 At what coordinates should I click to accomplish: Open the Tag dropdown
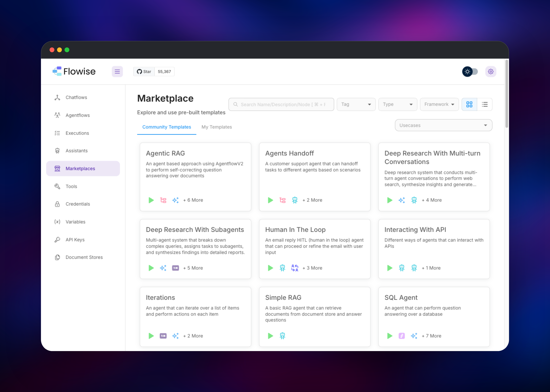coord(356,104)
